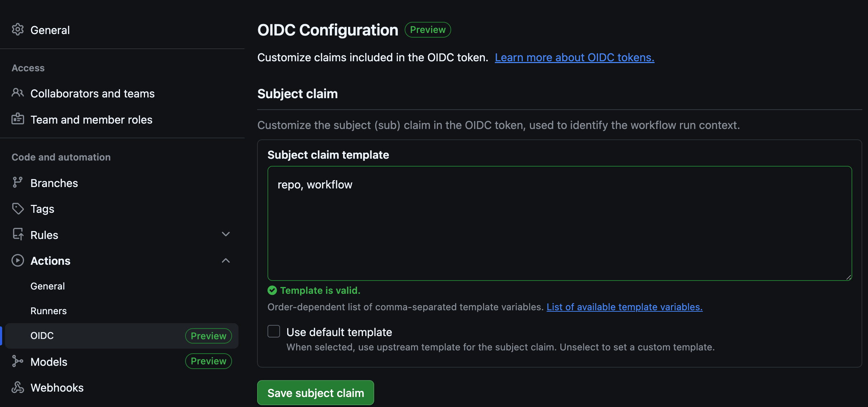868x407 pixels.
Task: Click the Tags label icon
Action: pyautogui.click(x=18, y=209)
